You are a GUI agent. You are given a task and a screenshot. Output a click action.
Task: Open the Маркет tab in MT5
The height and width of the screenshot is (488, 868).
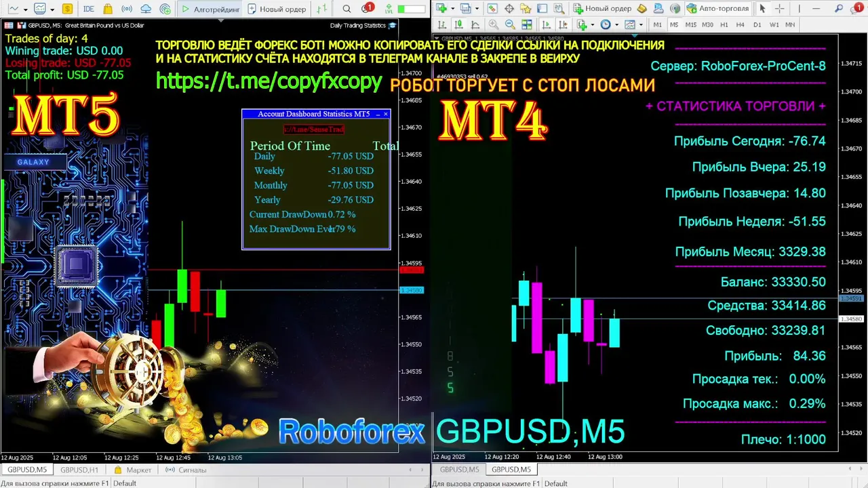pyautogui.click(x=133, y=470)
